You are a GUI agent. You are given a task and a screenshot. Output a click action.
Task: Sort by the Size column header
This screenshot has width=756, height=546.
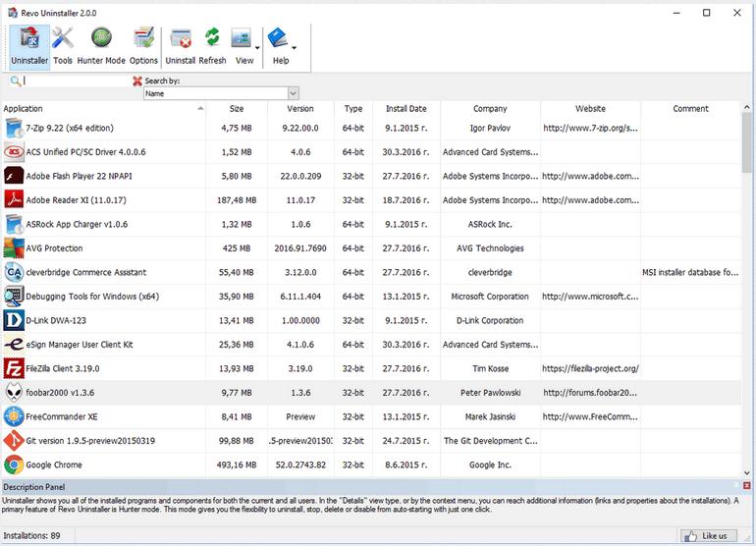click(x=237, y=109)
